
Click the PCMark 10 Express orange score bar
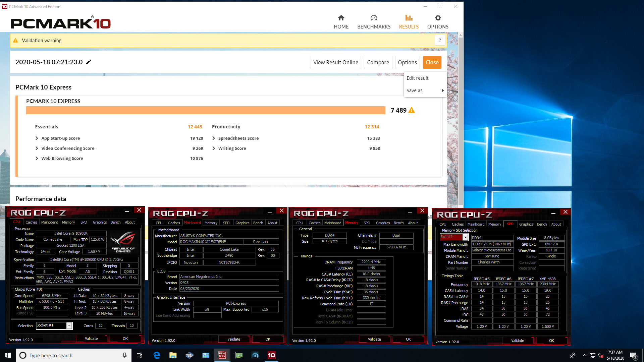click(206, 110)
